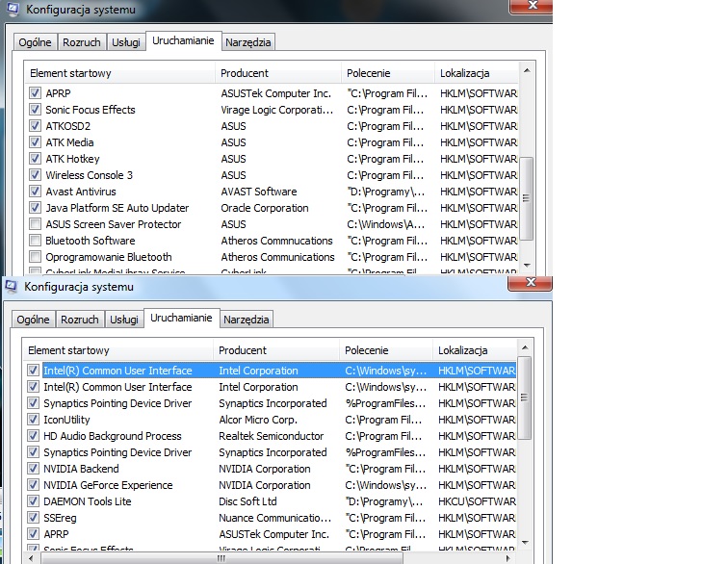Click the horizontal scrollbar thumb in the lower window

point(221,558)
